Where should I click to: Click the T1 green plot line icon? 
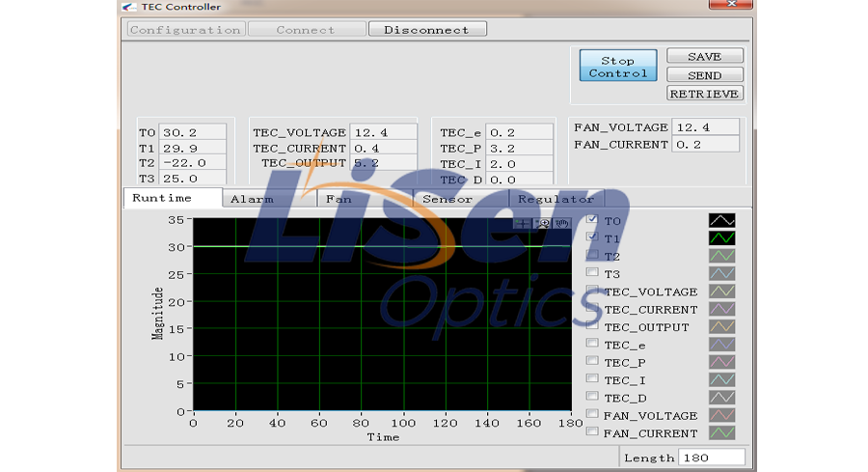(x=723, y=238)
